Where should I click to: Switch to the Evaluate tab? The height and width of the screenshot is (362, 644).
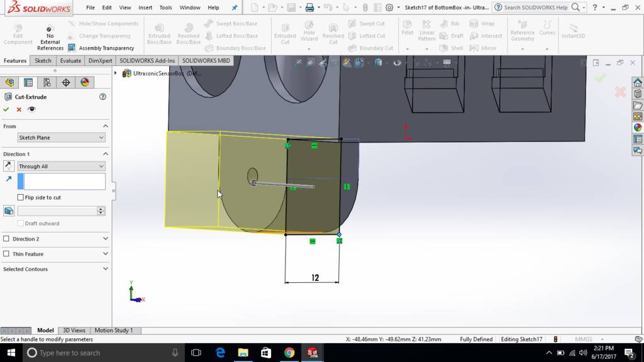70,61
